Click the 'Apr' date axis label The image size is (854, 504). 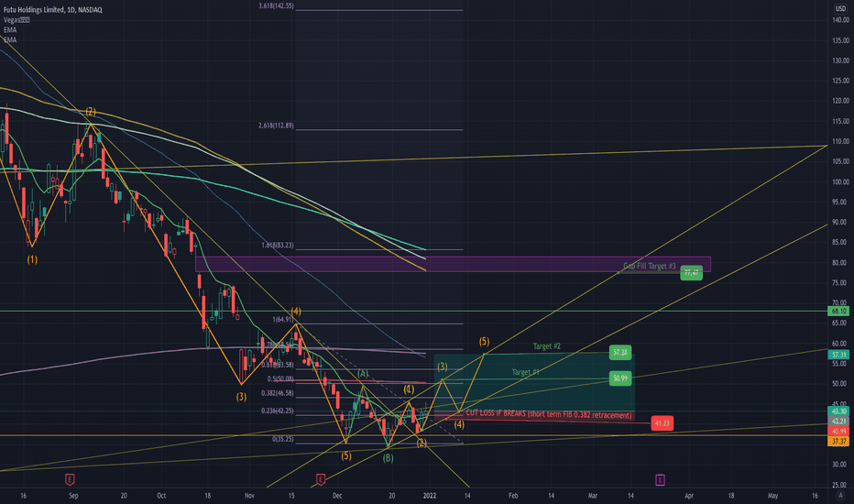point(689,496)
